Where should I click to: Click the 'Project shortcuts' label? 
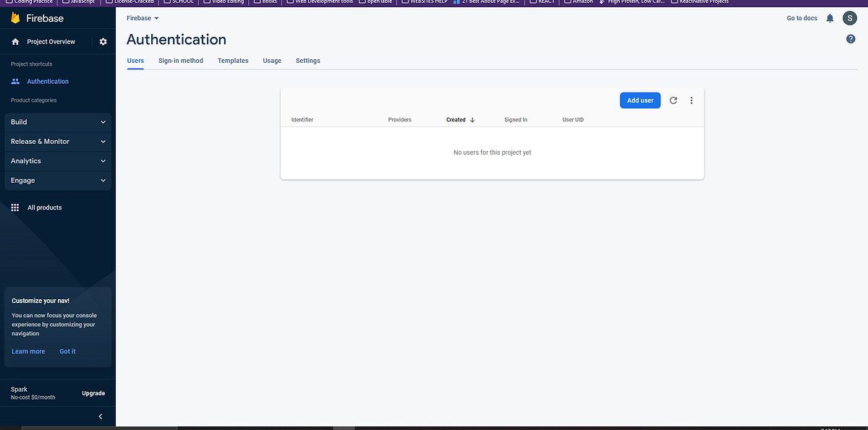(x=32, y=64)
